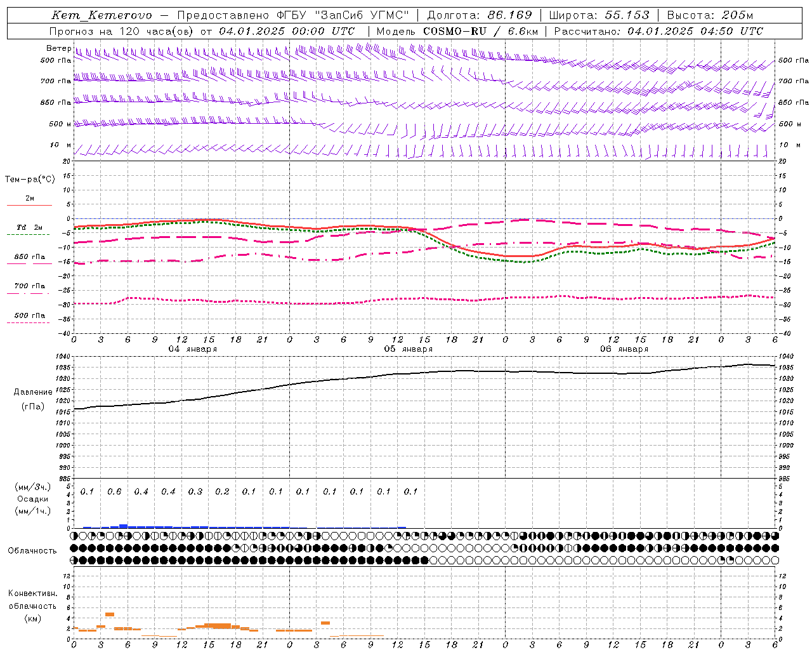Click the 'Облачность' cloud cover label
Viewport: 812px width, 650px height.
click(32, 551)
